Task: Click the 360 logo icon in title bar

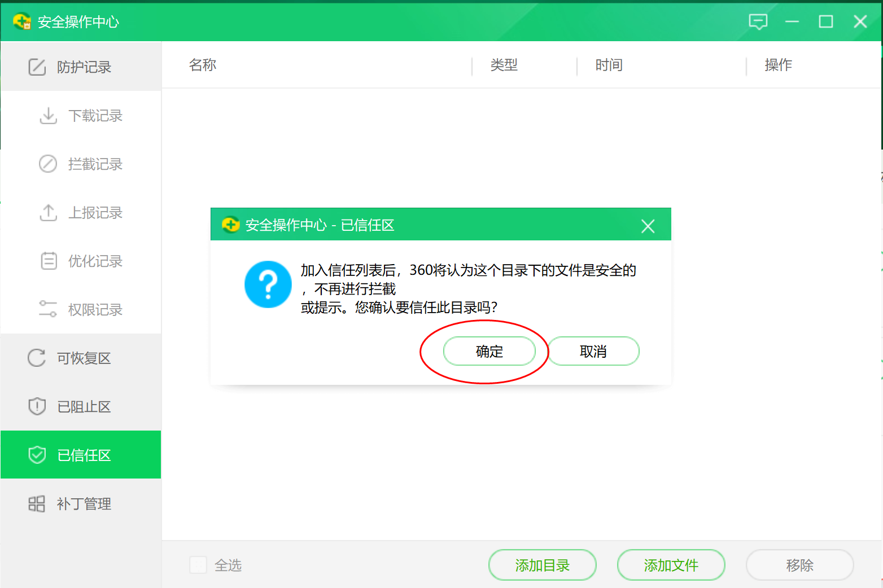Action: (x=22, y=21)
